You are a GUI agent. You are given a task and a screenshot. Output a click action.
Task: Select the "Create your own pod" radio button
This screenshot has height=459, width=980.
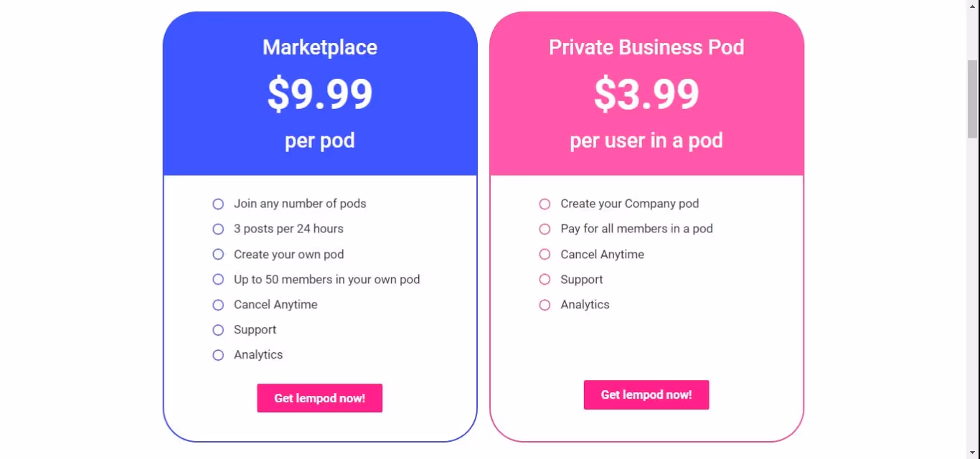click(x=218, y=254)
